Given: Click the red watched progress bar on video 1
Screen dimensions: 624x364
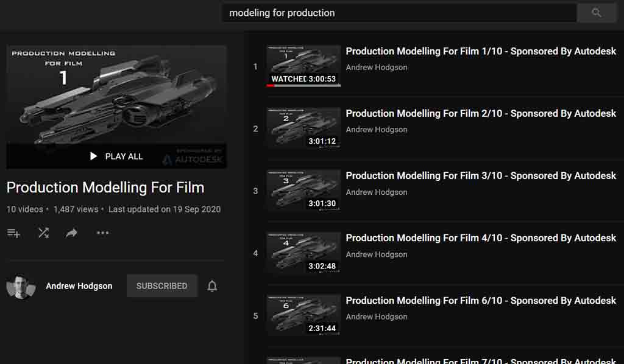Looking at the screenshot, I should [x=271, y=85].
